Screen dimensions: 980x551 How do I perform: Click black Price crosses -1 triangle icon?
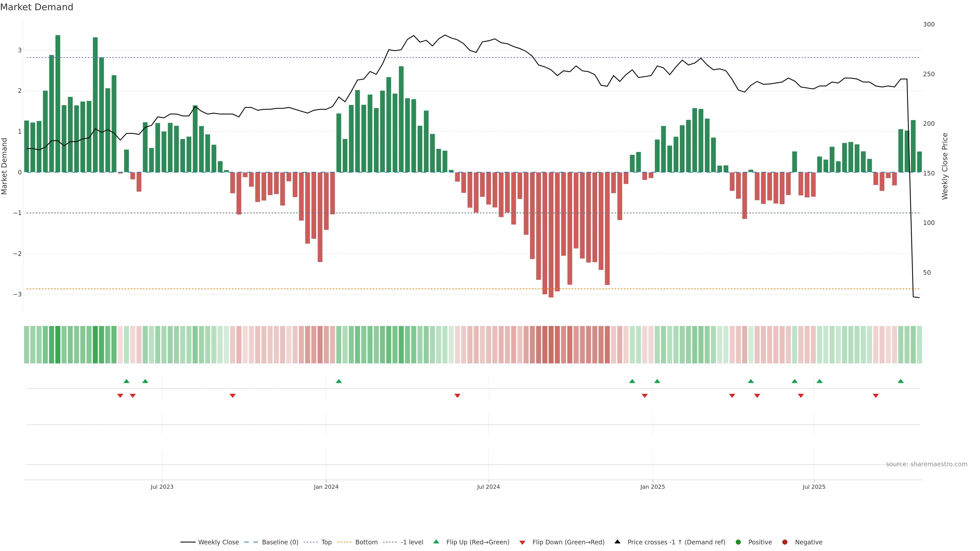tap(617, 542)
